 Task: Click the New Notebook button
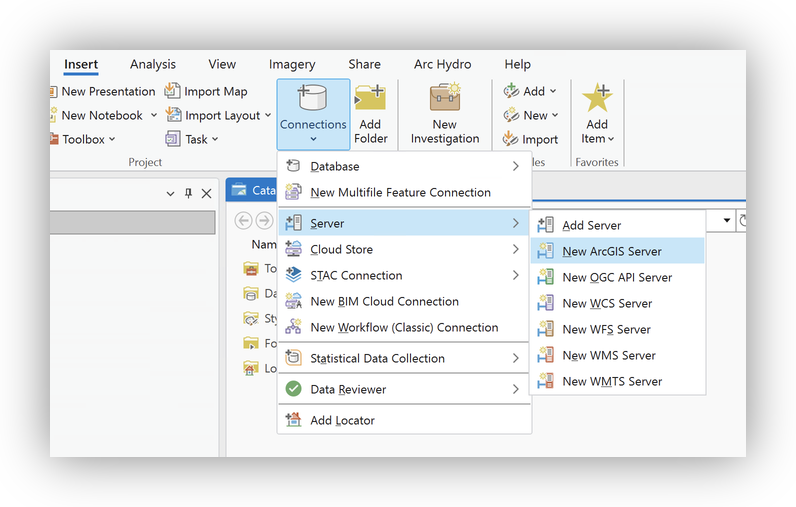(x=101, y=116)
